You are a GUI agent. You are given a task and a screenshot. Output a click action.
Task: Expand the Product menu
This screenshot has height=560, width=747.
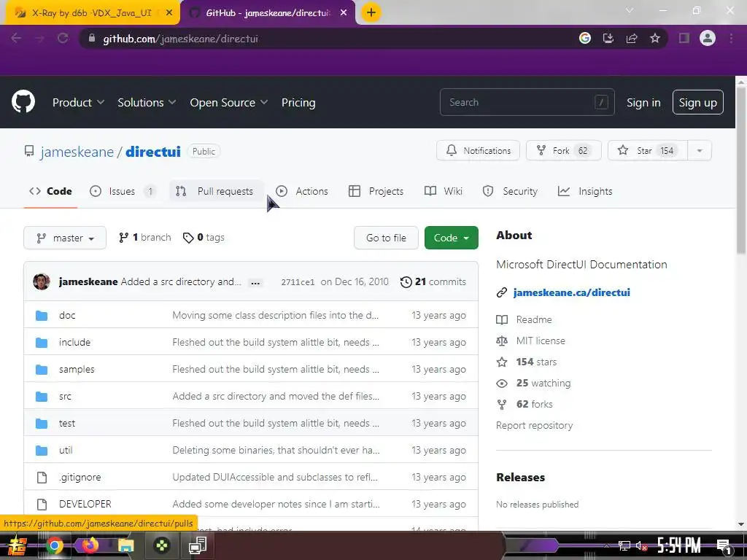click(78, 102)
